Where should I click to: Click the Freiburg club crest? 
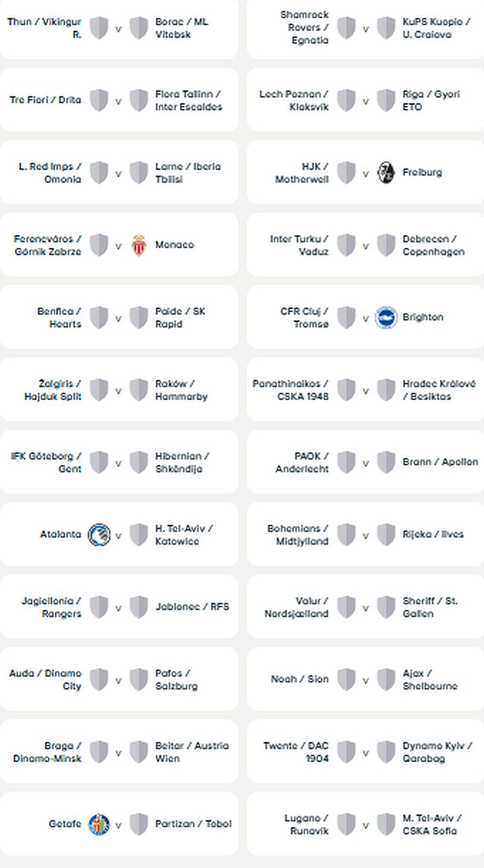coord(386,172)
